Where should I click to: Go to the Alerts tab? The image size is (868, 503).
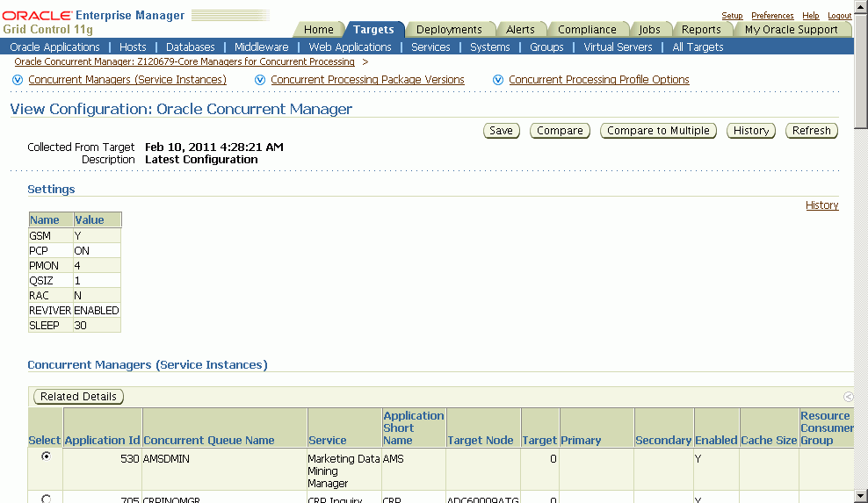coord(520,29)
